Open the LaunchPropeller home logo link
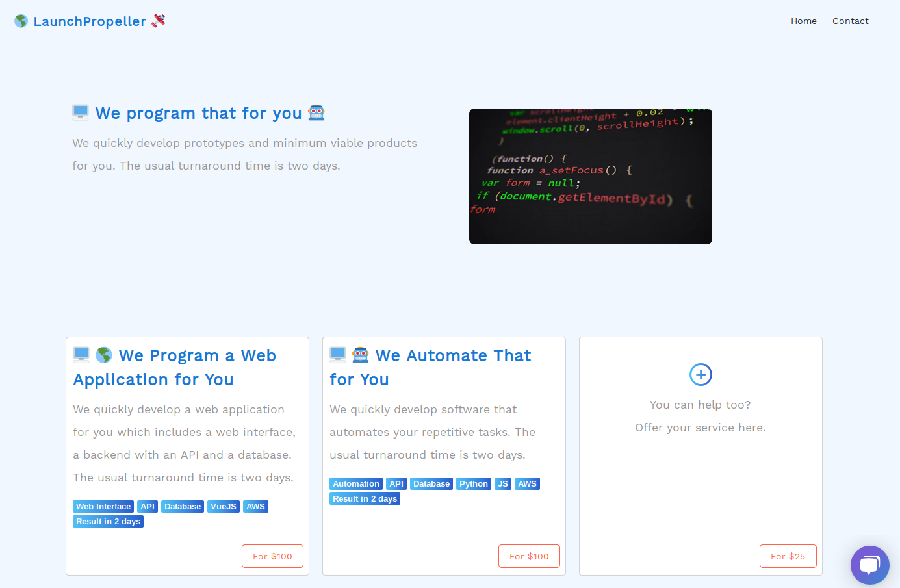This screenshot has width=900, height=588. tap(90, 21)
